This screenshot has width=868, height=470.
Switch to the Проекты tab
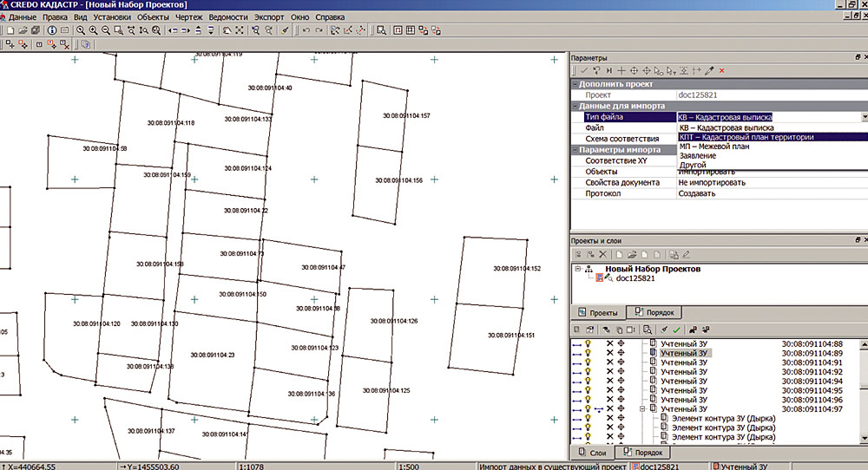pos(598,312)
